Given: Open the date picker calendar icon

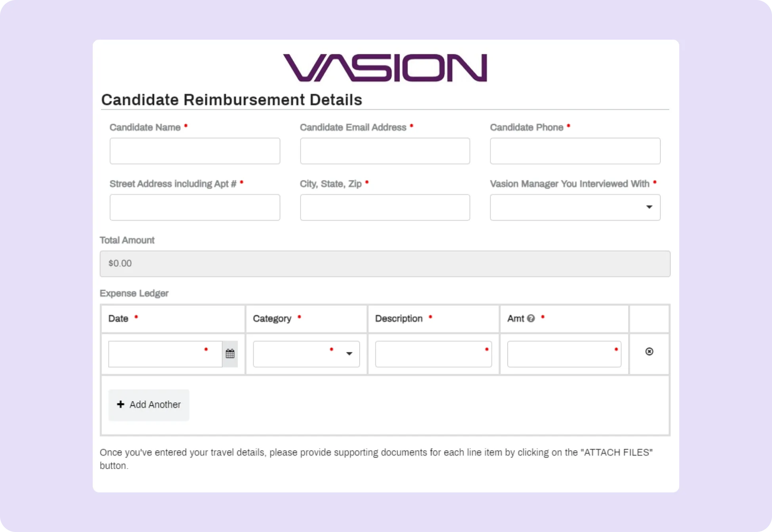Looking at the screenshot, I should point(230,354).
